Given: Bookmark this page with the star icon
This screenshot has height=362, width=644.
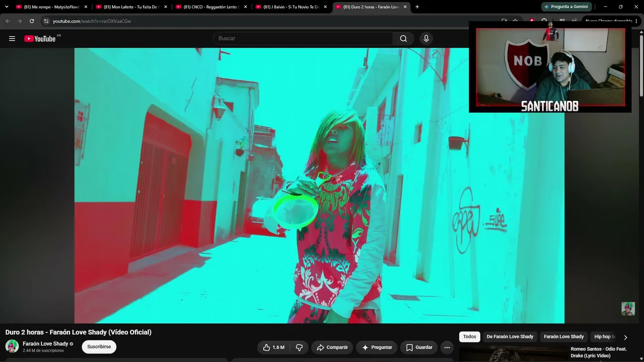Looking at the screenshot, I should point(515,21).
